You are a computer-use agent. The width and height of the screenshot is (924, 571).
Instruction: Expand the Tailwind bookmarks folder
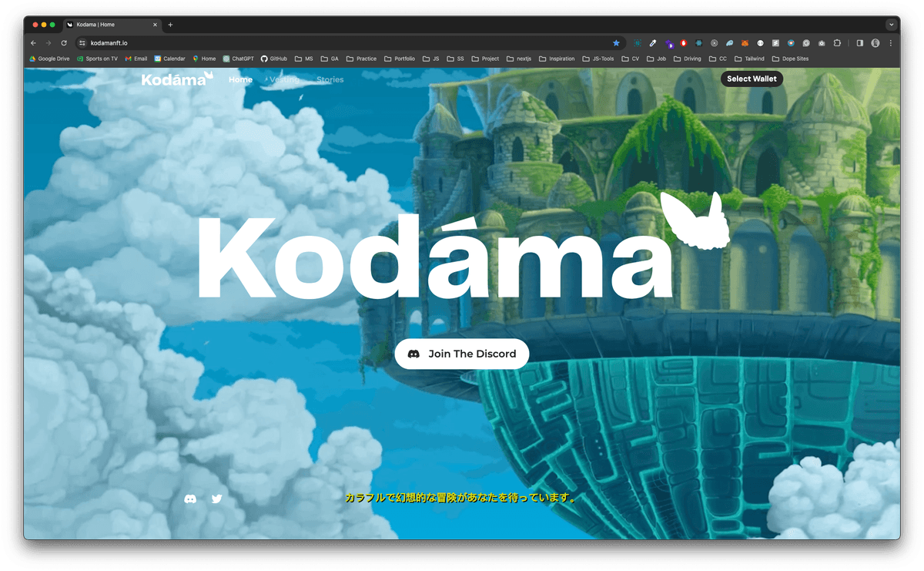tap(749, 59)
